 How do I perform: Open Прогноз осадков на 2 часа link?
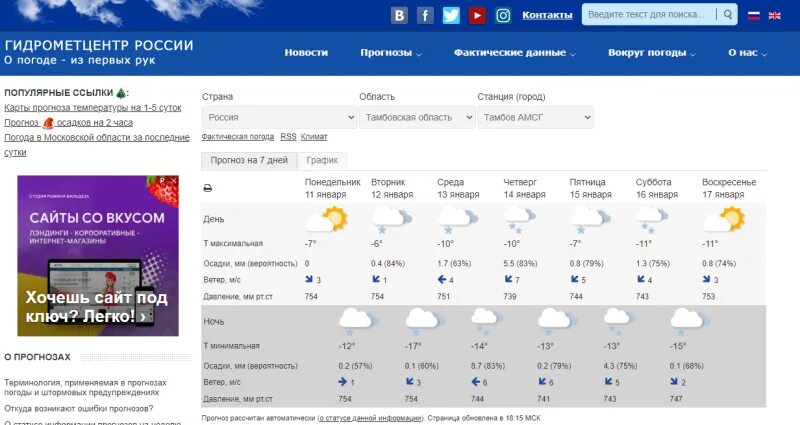[68, 122]
